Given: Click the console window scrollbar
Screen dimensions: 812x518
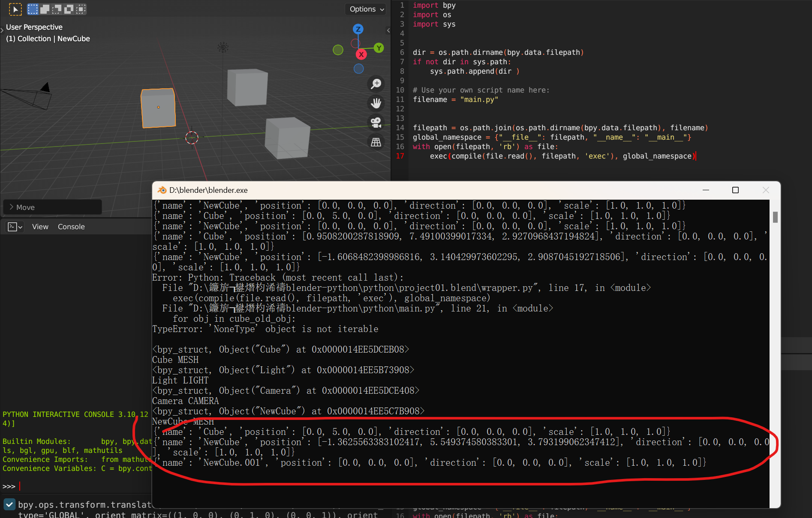Looking at the screenshot, I should point(775,218).
